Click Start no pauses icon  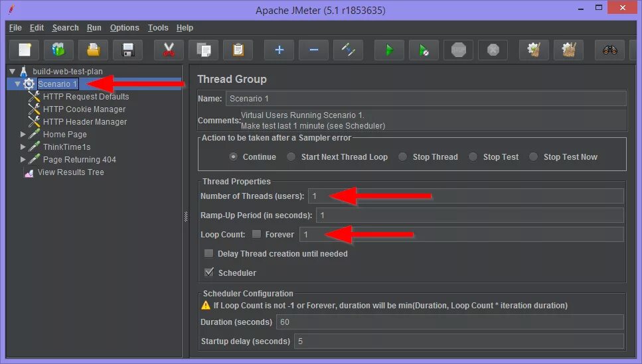[424, 50]
